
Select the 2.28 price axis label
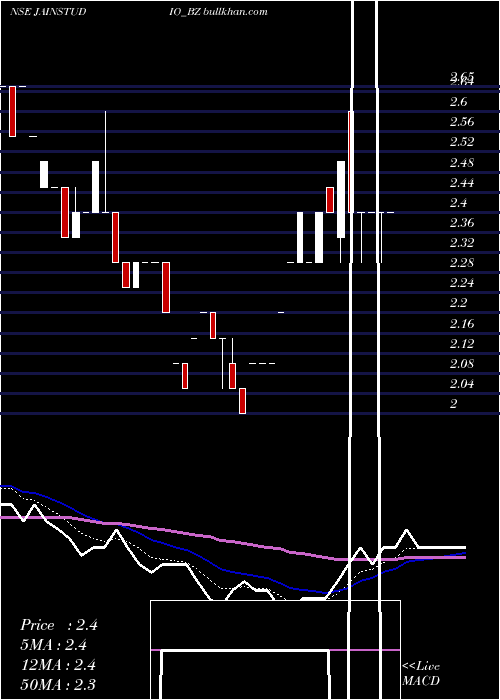click(462, 263)
